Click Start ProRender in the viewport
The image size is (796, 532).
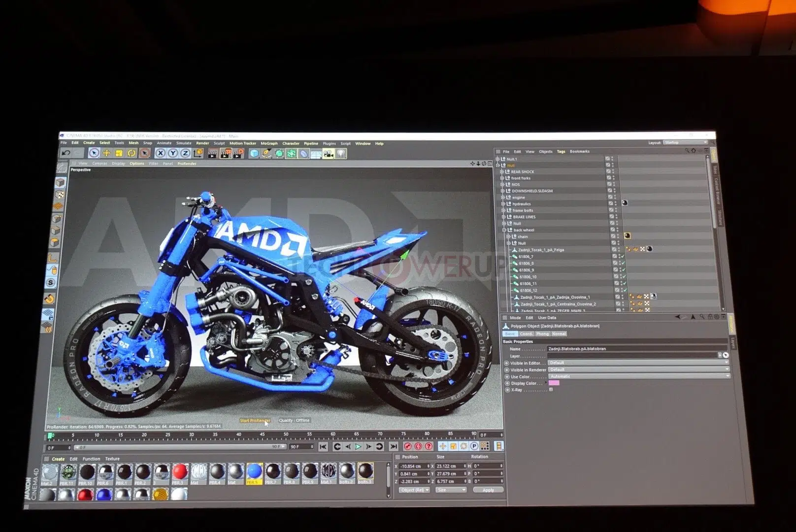(255, 421)
